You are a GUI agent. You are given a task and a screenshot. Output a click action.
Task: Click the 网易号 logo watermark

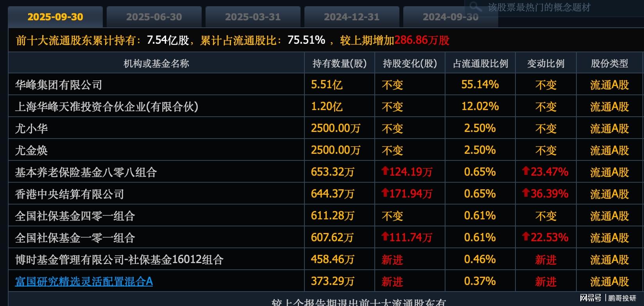590,298
